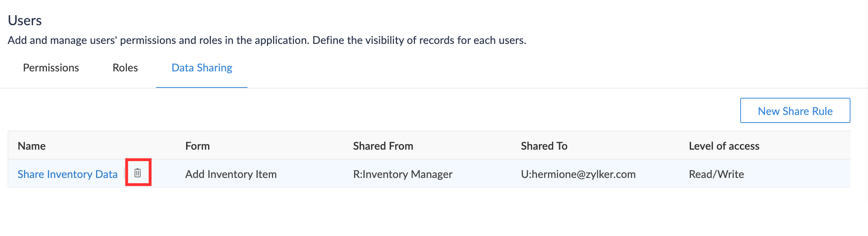The height and width of the screenshot is (236, 868).
Task: Click the users permissions description text
Action: 267,40
